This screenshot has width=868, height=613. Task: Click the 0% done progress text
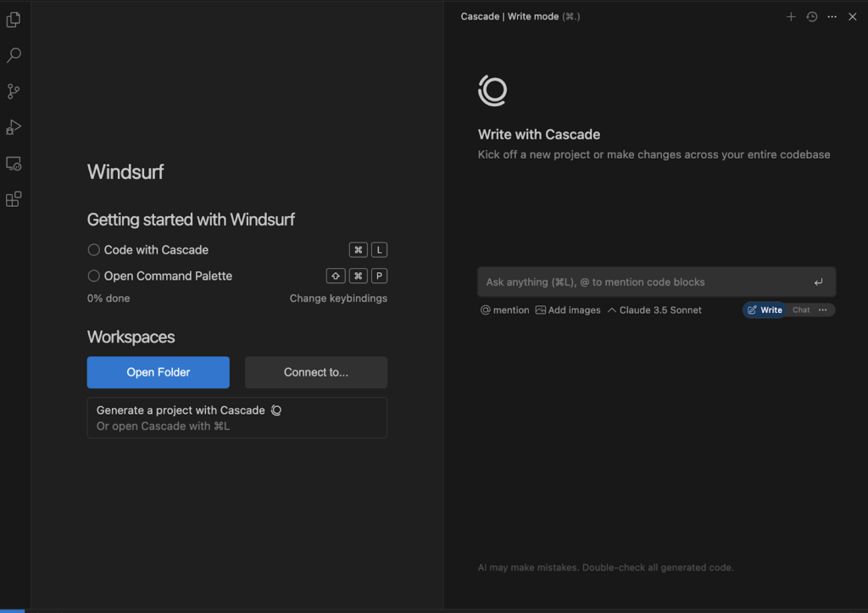tap(108, 298)
